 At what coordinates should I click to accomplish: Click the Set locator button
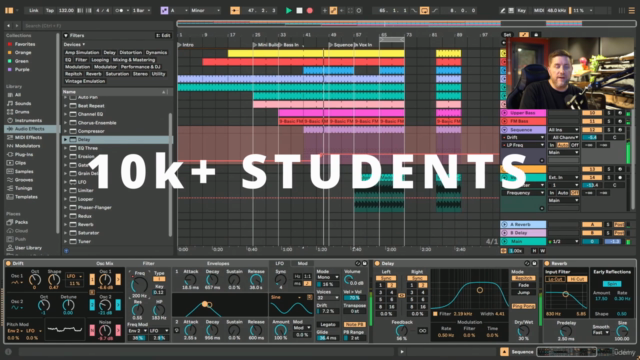(507, 35)
